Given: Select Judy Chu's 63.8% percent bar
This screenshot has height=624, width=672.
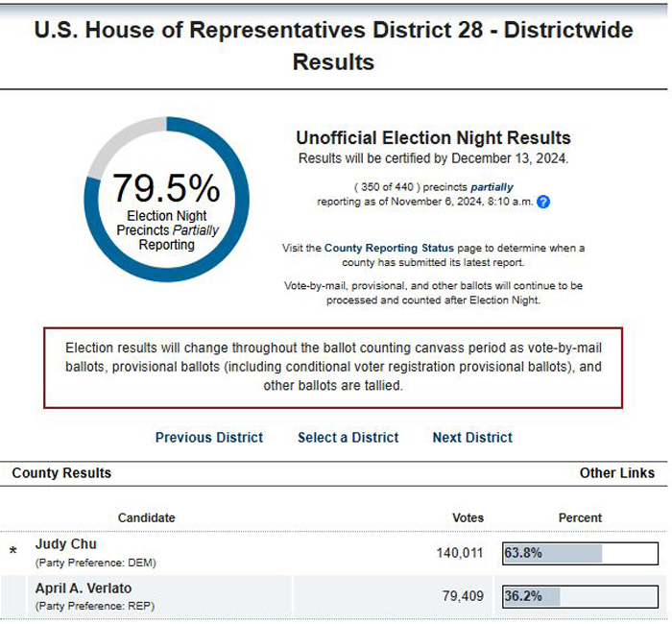Looking at the screenshot, I should click(x=580, y=553).
